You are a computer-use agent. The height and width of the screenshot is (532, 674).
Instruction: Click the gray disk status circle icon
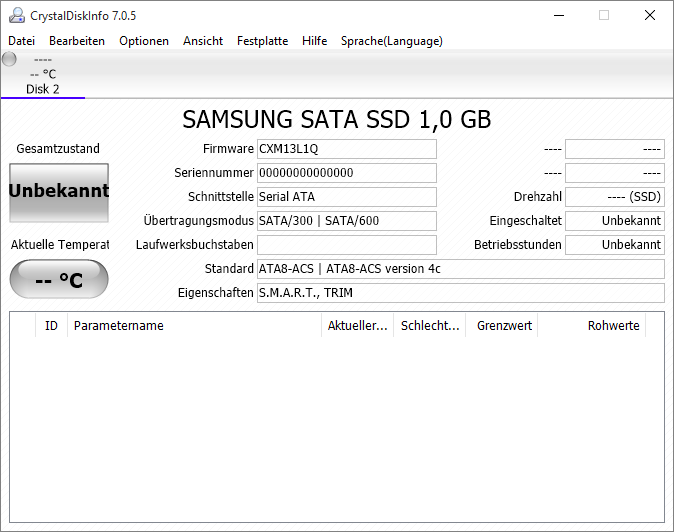tap(9, 59)
